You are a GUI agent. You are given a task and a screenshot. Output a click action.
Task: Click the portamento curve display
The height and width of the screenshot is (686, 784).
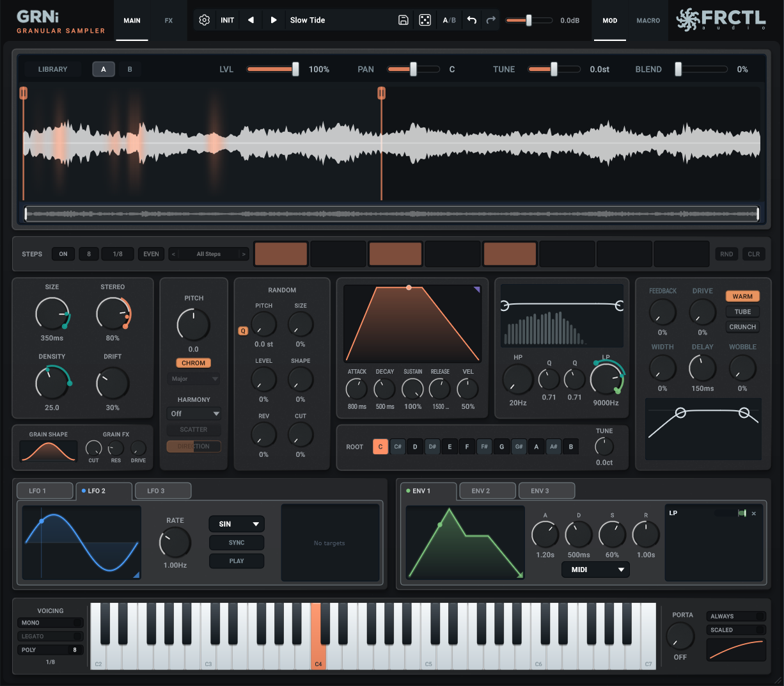point(736,650)
